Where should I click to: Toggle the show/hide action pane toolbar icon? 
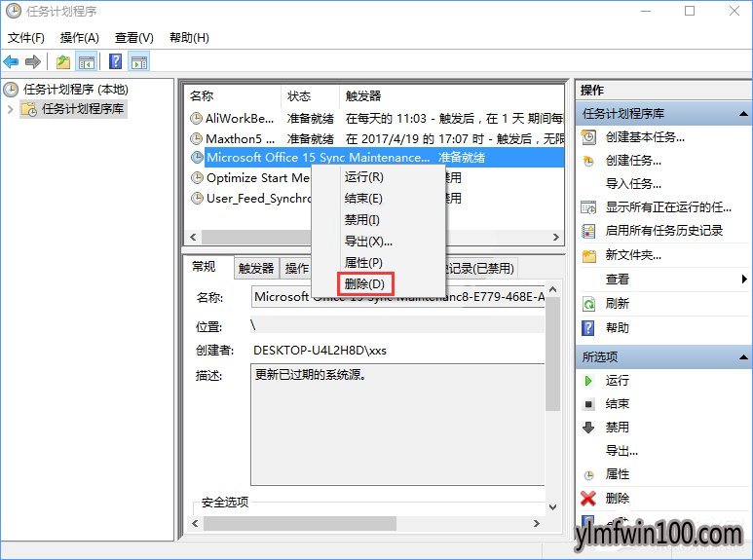[x=139, y=62]
